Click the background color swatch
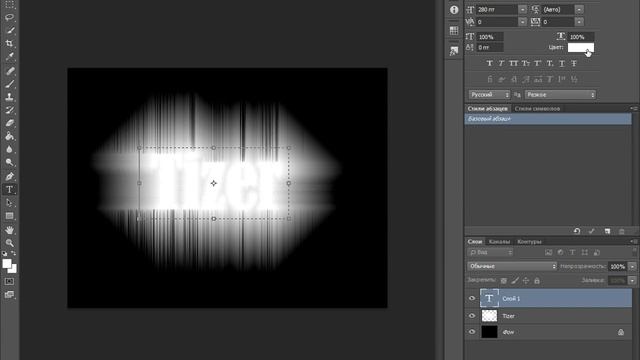 pos(13,269)
